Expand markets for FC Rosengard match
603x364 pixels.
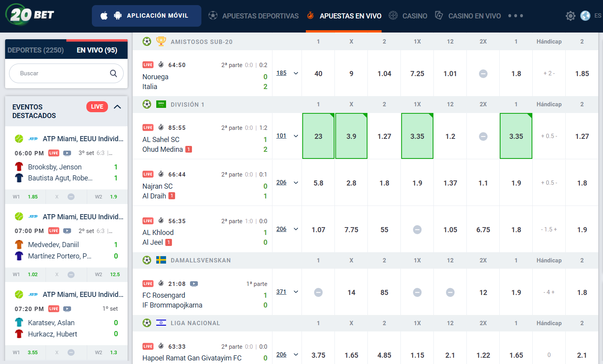(x=296, y=292)
